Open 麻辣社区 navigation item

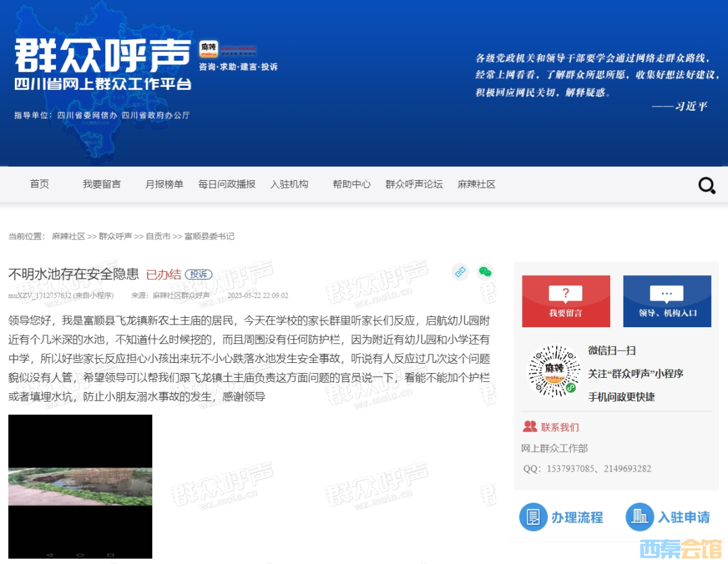[477, 184]
